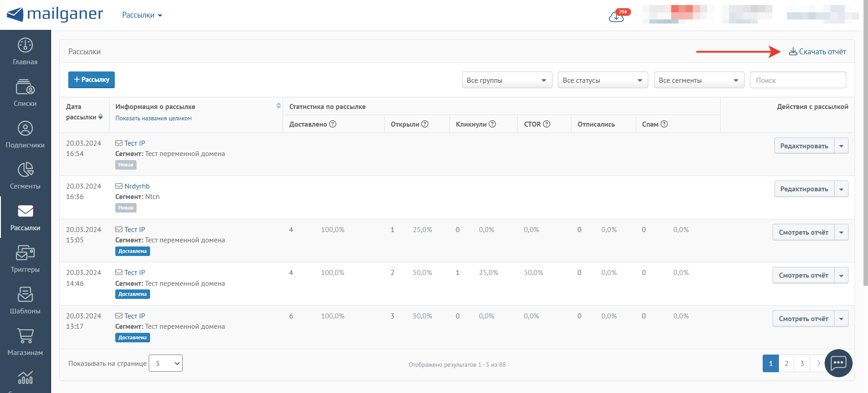Click Доставлена badge of 13:17 campaign

pos(132,337)
